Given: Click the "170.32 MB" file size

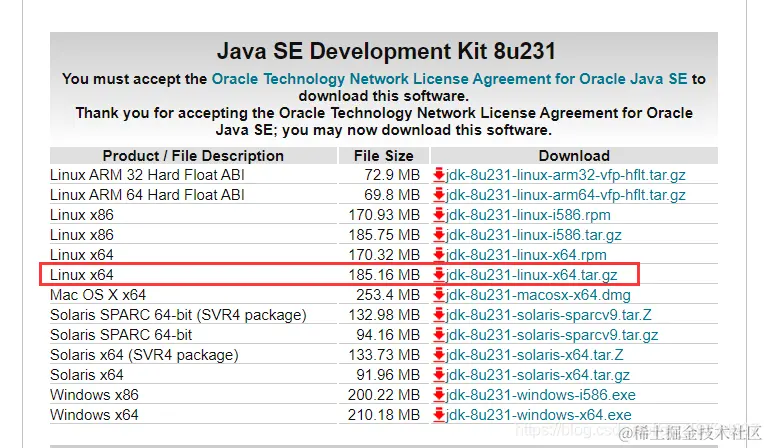Looking at the screenshot, I should point(384,255).
